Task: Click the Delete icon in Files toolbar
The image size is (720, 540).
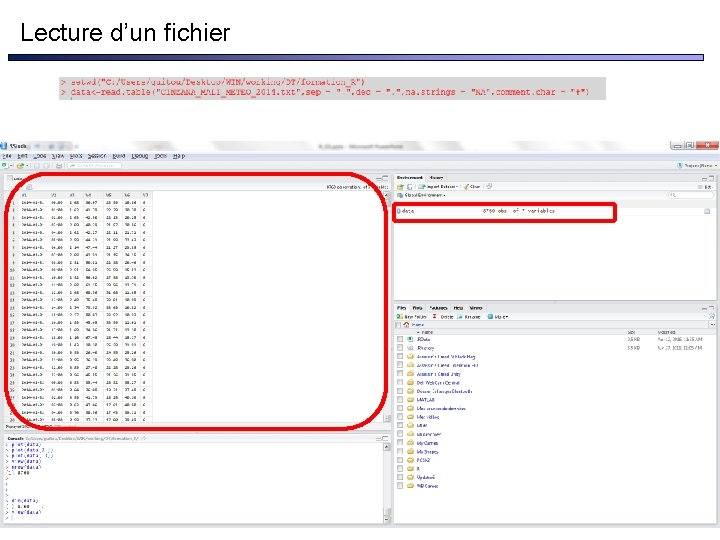Action: click(434, 317)
